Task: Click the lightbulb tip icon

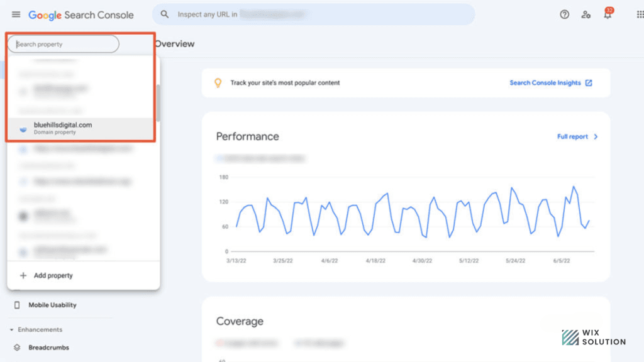Action: click(218, 83)
